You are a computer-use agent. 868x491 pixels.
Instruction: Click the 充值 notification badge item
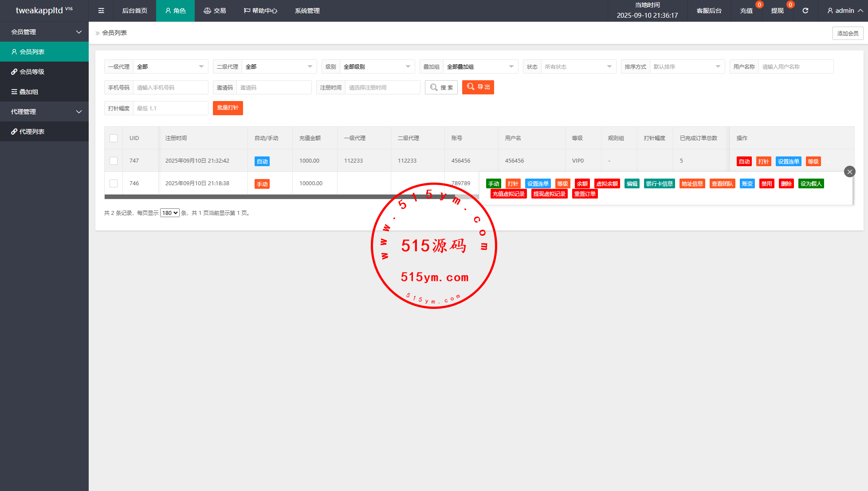pyautogui.click(x=746, y=11)
